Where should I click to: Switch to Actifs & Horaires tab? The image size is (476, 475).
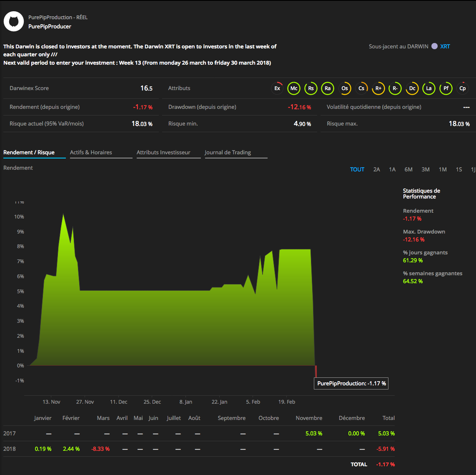click(x=91, y=153)
